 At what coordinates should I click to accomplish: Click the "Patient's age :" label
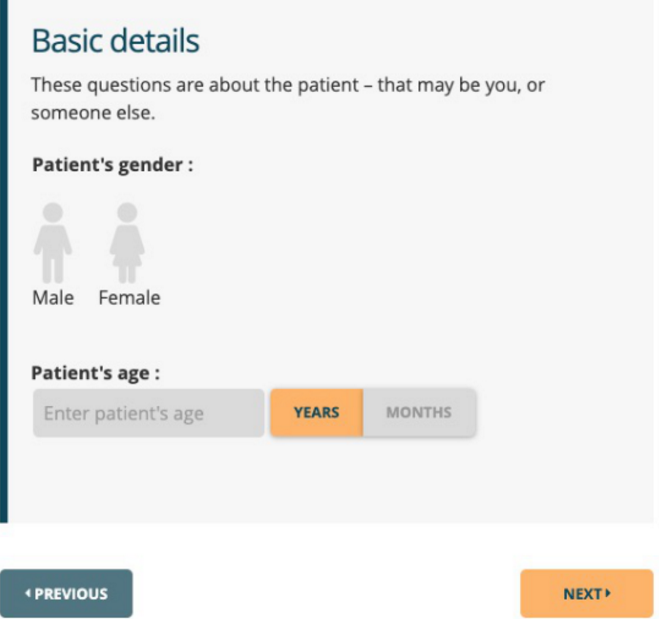pyautogui.click(x=96, y=373)
